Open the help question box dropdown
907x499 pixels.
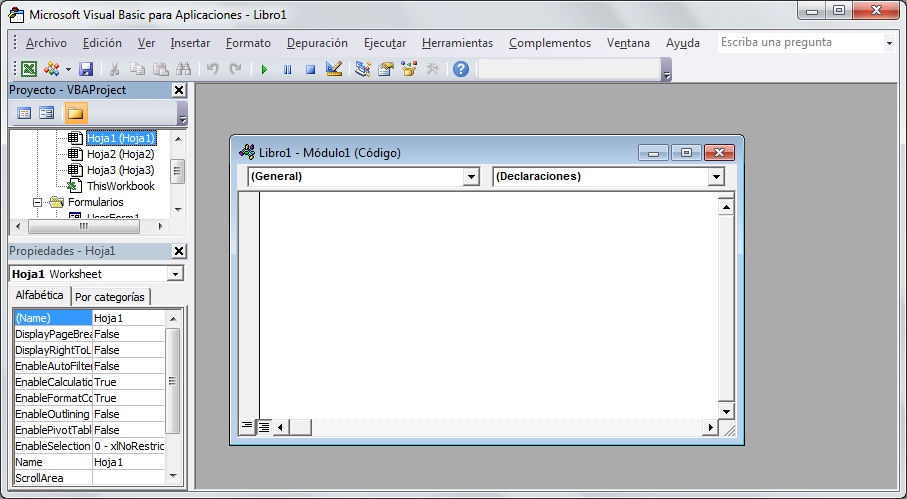click(x=889, y=43)
